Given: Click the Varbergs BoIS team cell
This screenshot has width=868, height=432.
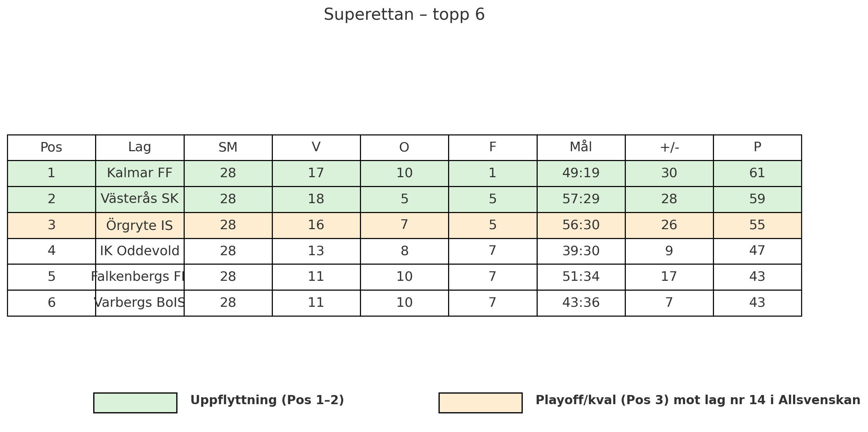Looking at the screenshot, I should [139, 303].
